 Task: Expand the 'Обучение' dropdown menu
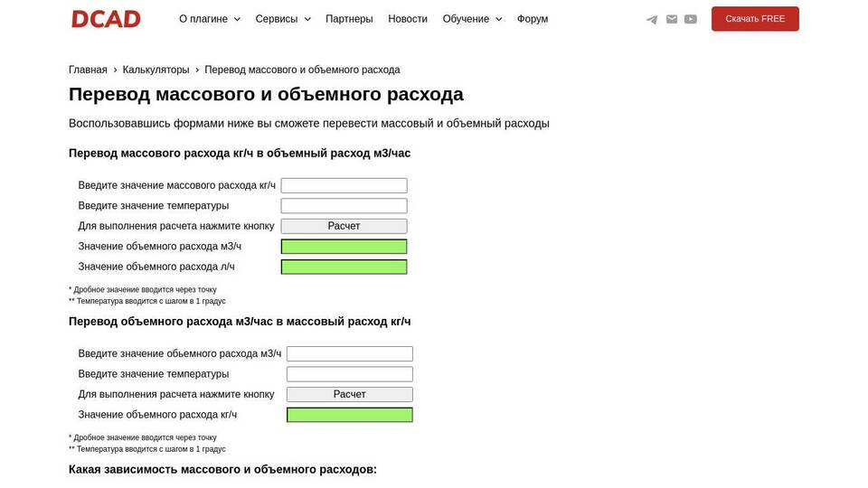[x=472, y=19]
